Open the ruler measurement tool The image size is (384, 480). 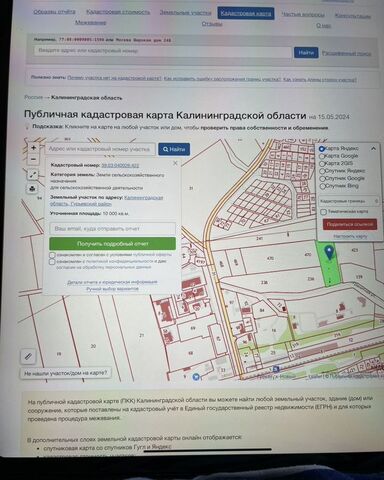point(28,356)
